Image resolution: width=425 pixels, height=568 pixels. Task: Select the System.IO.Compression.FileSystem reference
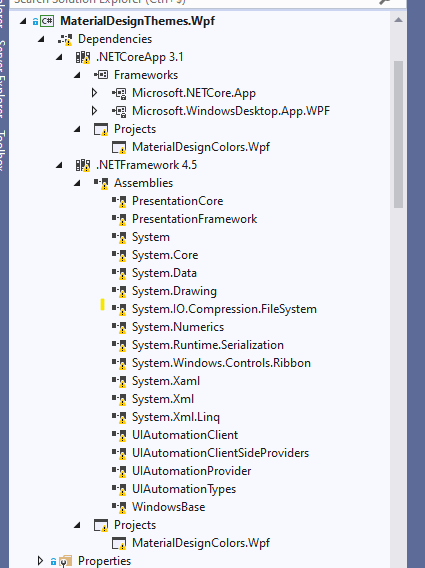coord(224,309)
